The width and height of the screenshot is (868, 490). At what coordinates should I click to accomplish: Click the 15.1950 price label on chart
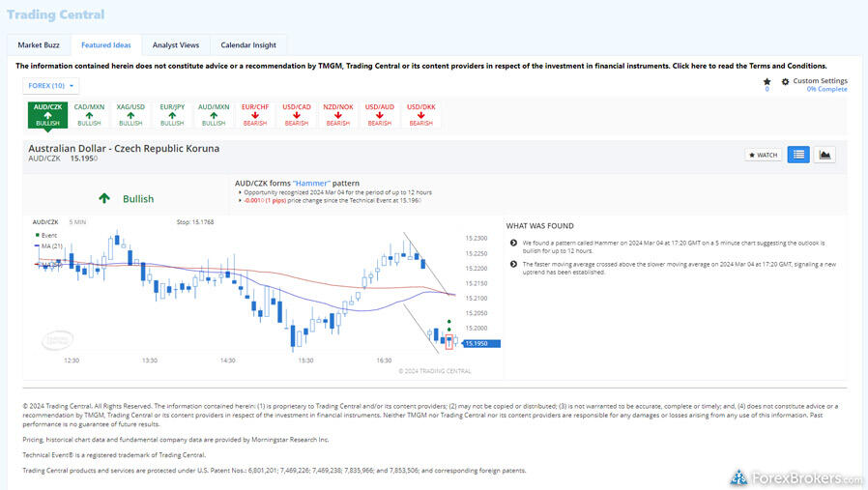(x=481, y=344)
